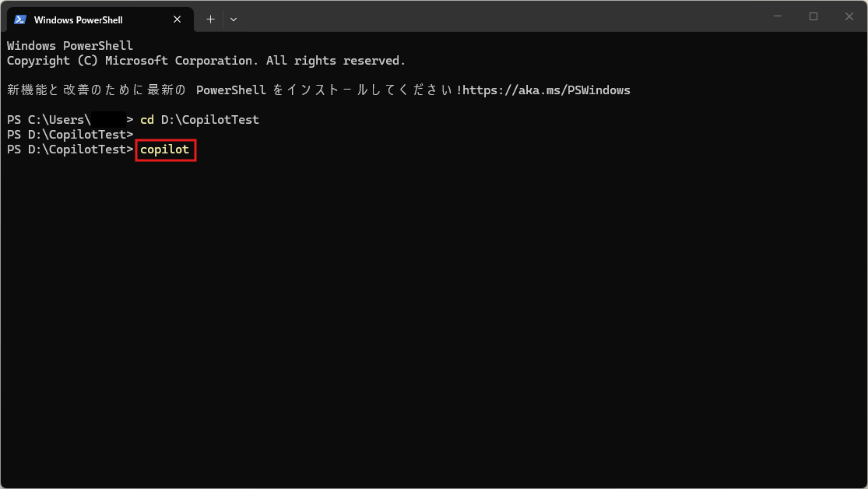868x489 pixels.
Task: Click the redacted username black box
Action: click(x=108, y=120)
